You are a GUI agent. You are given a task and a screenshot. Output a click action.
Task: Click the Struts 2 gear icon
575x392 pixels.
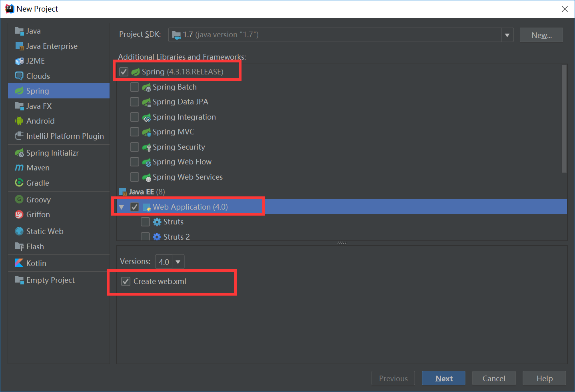click(157, 237)
